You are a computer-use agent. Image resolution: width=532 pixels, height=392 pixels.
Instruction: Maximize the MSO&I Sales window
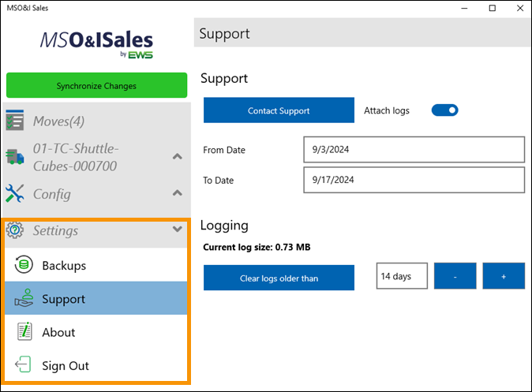coord(493,8)
